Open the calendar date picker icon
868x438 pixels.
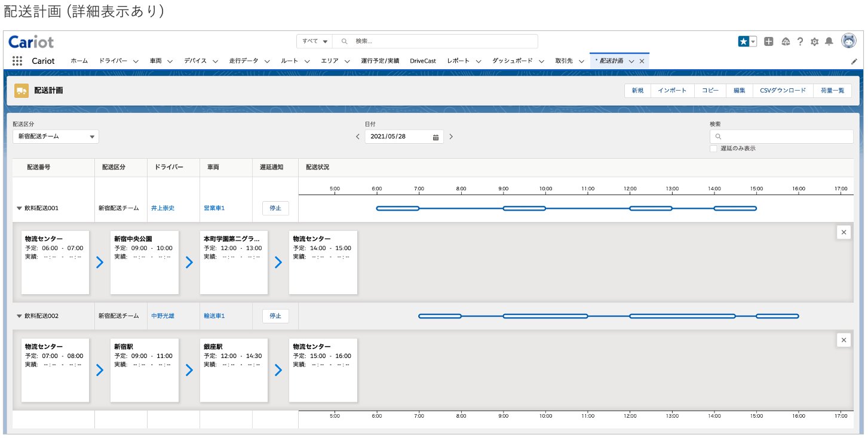pyautogui.click(x=435, y=137)
